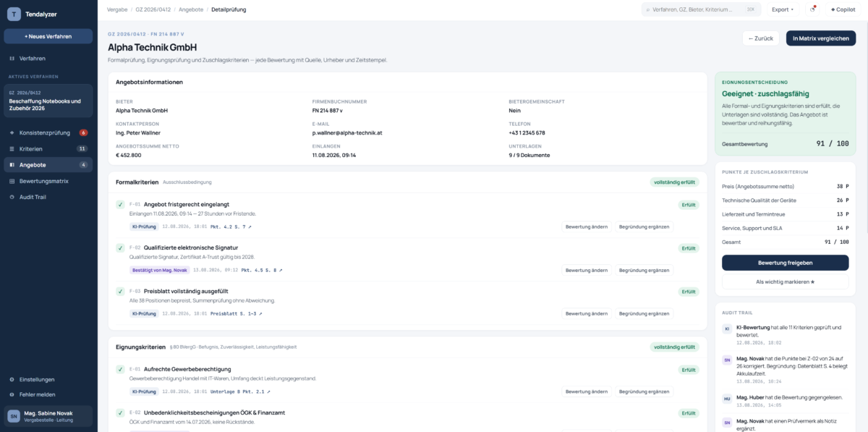Add justification for F-02 Qualifizierte Signatur
The image size is (868, 432).
644,270
